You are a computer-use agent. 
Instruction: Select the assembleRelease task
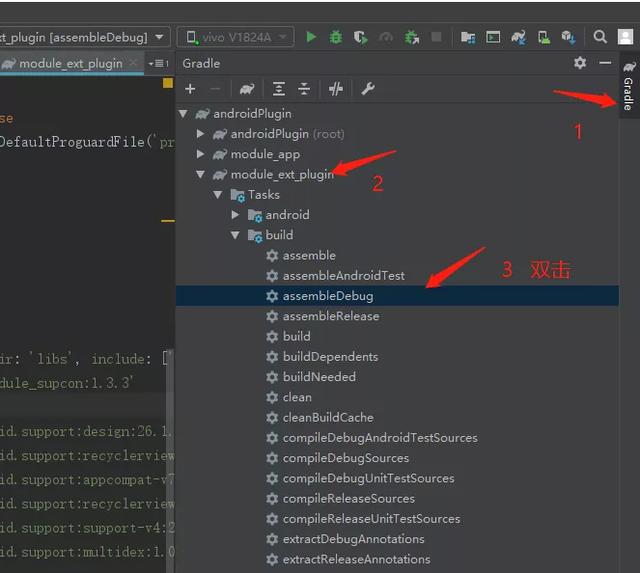tap(331, 316)
